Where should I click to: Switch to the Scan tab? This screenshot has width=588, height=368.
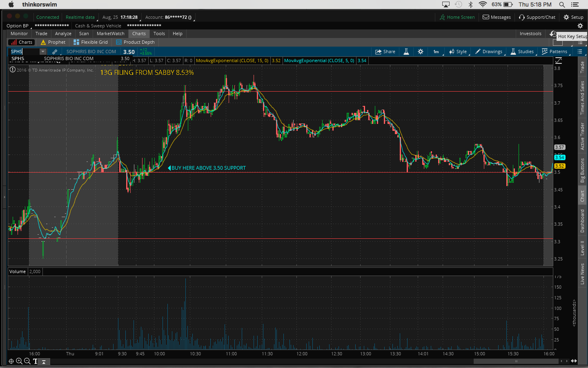[x=84, y=34]
